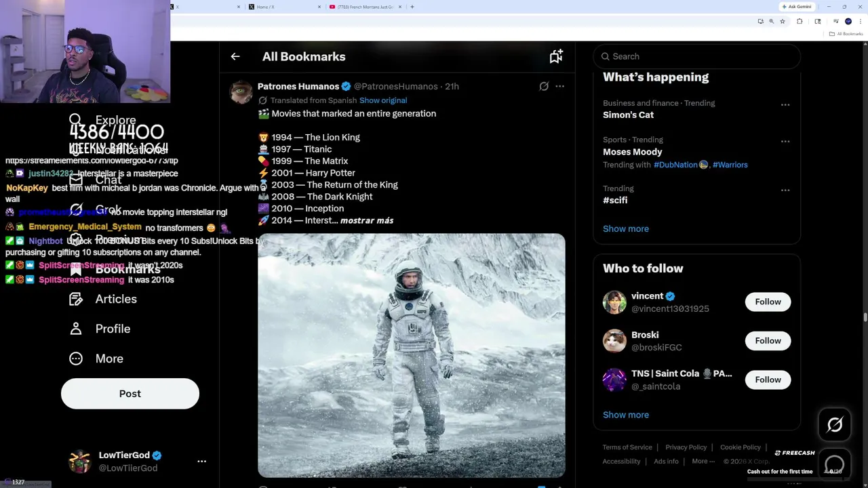868x488 pixels.
Task: Go back using the arrow beside All Bookmarks
Action: [235, 57]
